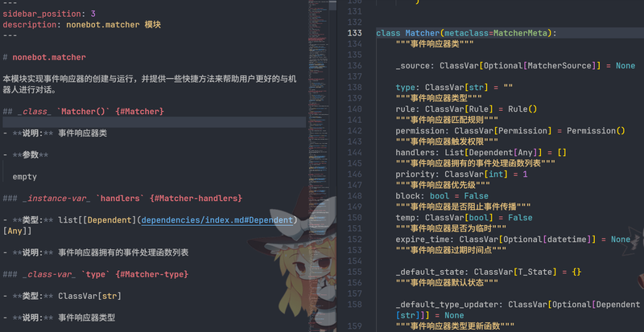Click 'class Matcher(metaclass=MatcherMeta):' on line 133

click(466, 33)
